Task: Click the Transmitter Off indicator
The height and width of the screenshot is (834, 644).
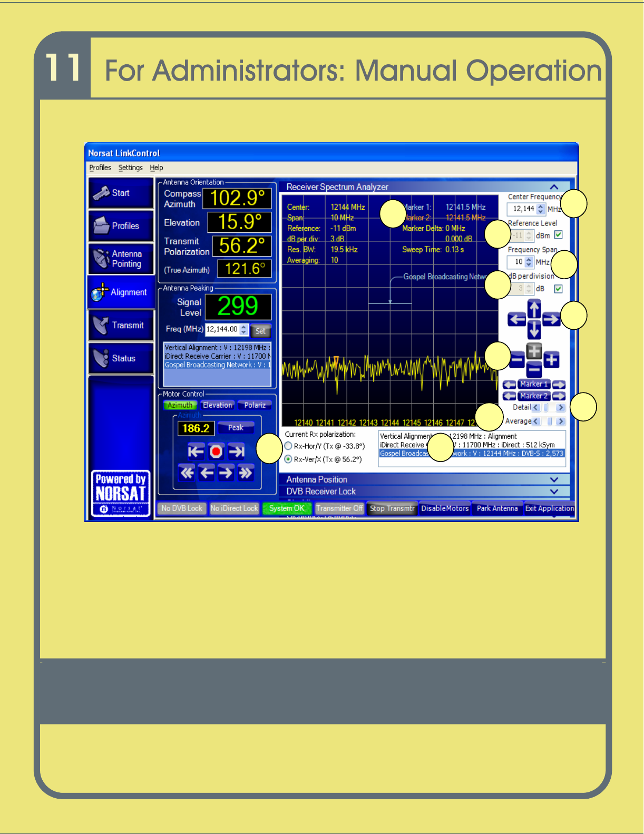Action: click(x=339, y=508)
